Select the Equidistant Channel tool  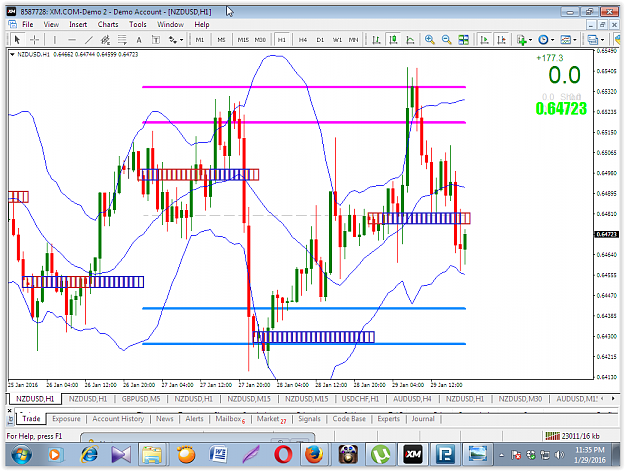105,39
